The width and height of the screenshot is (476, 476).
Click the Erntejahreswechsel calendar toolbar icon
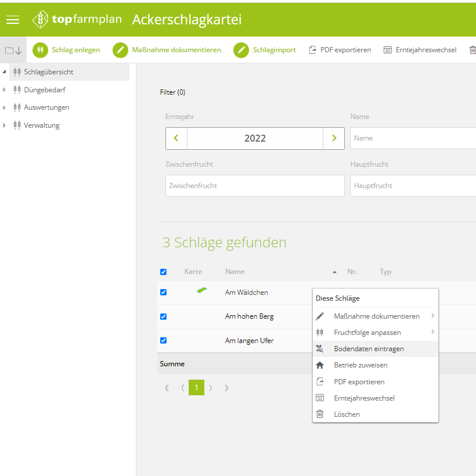[388, 50]
